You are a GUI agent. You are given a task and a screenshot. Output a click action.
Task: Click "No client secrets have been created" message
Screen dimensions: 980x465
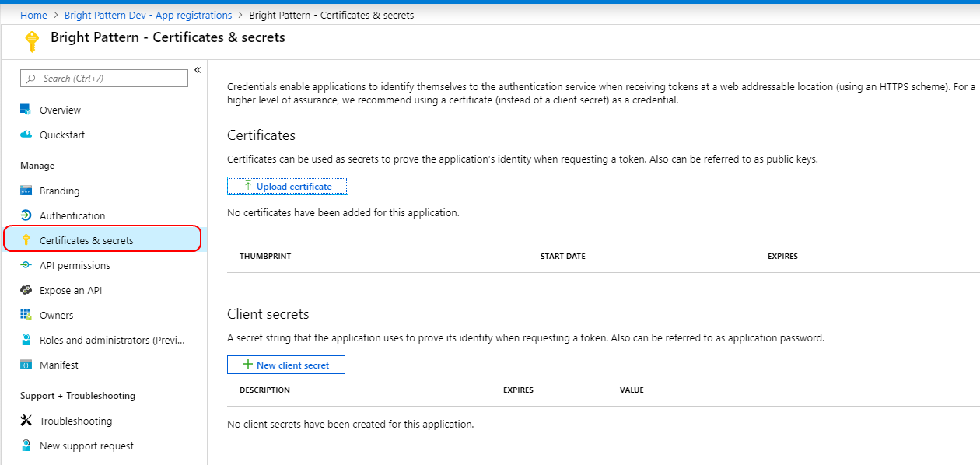tap(350, 425)
